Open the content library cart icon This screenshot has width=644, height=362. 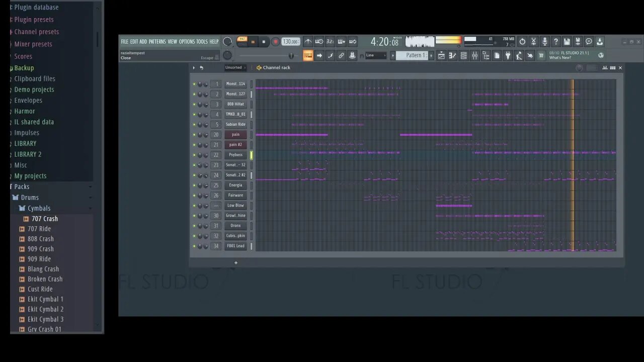point(541,55)
